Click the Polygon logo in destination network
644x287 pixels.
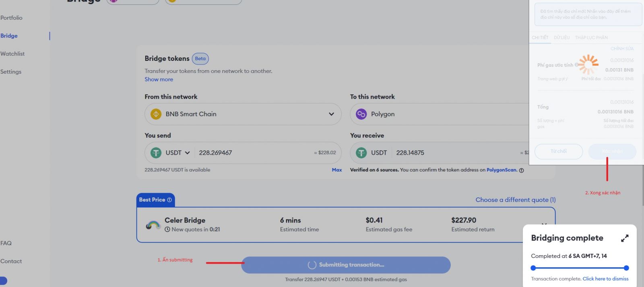[x=361, y=114]
